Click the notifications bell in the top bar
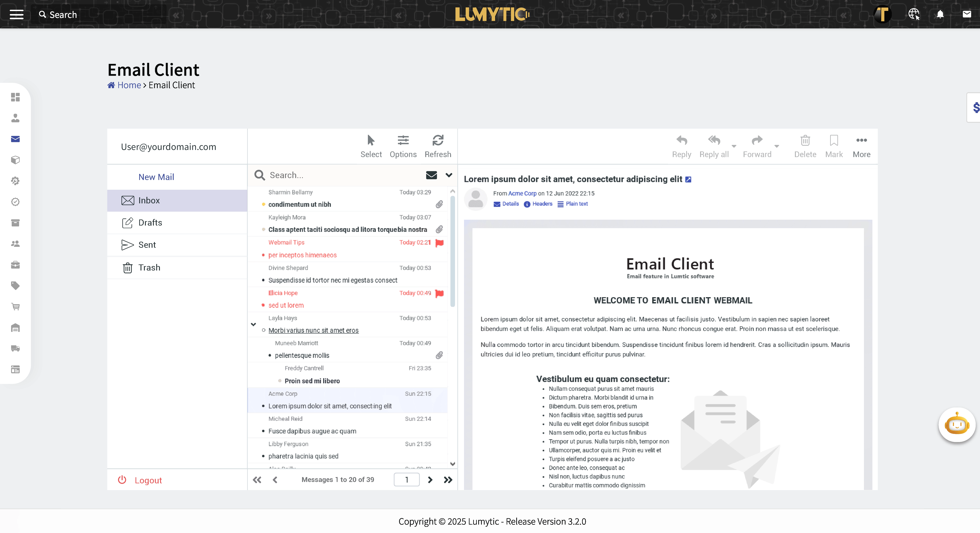 [940, 14]
